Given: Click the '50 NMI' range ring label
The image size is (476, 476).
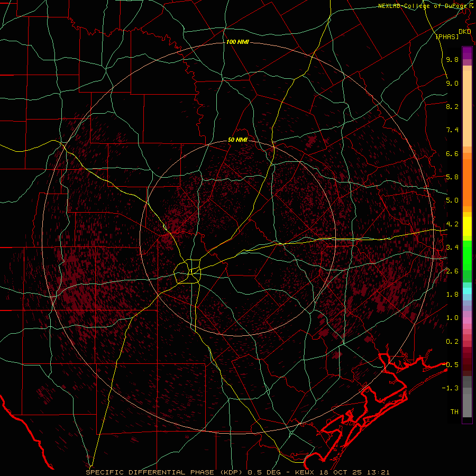Looking at the screenshot, I should coord(237,140).
